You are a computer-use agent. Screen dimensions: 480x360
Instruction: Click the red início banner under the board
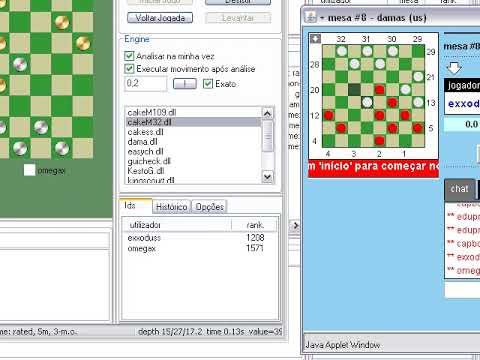(373, 168)
